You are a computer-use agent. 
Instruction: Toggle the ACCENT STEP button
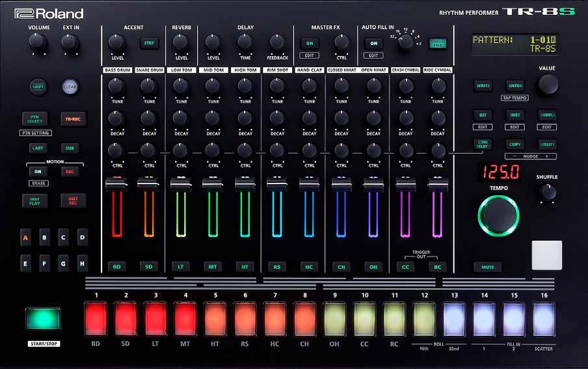149,43
